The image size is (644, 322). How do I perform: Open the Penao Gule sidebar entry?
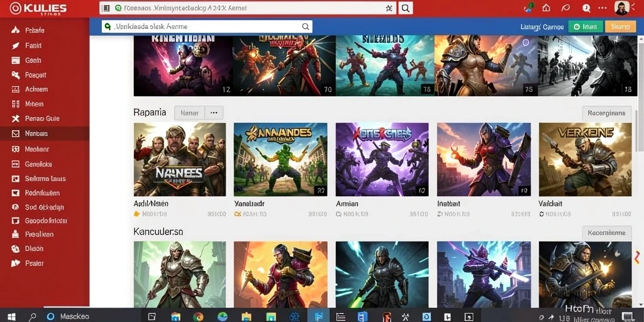click(x=45, y=119)
